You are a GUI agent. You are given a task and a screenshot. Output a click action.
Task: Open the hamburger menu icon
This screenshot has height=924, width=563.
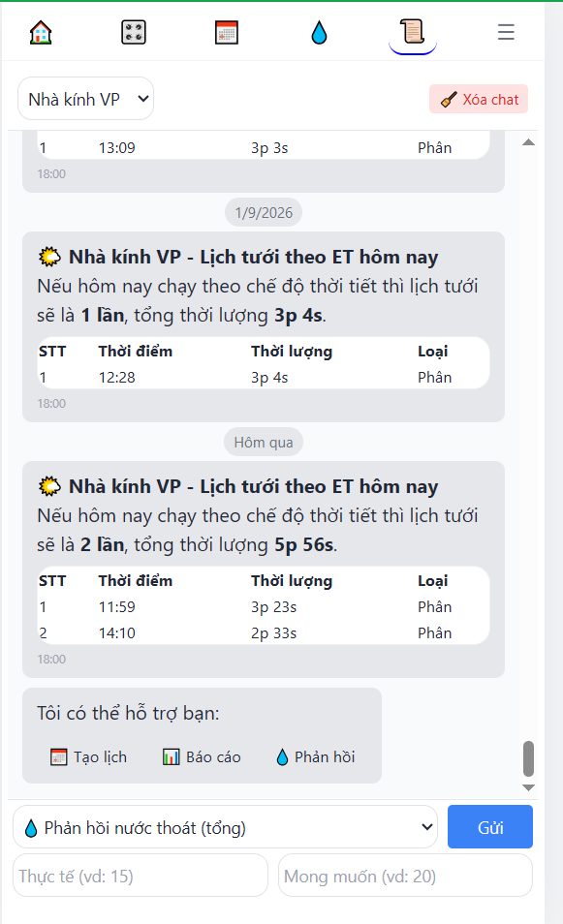tap(506, 32)
